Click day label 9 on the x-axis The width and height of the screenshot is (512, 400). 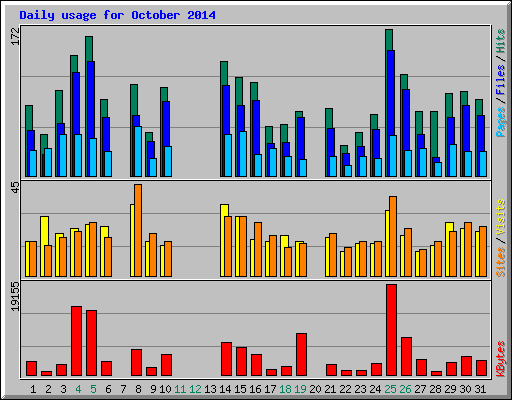[153, 389]
